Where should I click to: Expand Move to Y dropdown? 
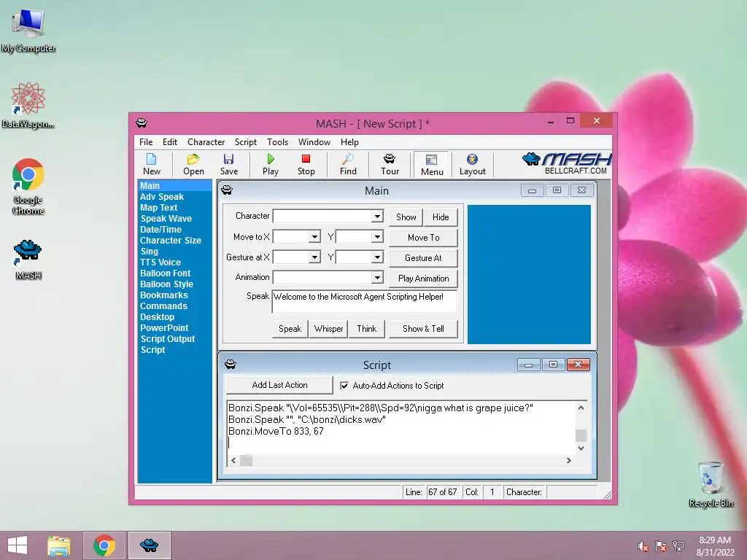pos(377,237)
